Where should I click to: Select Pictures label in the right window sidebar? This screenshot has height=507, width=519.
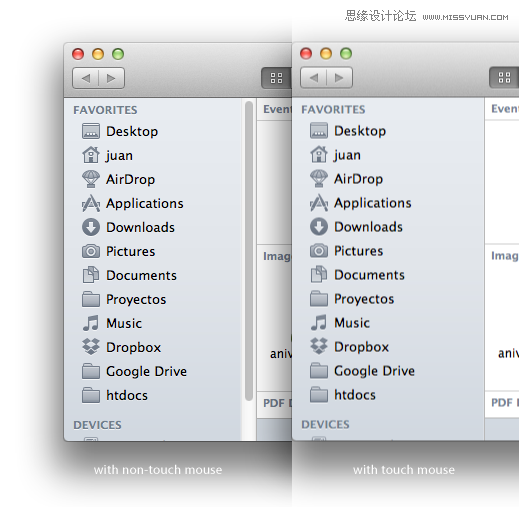coord(358,251)
